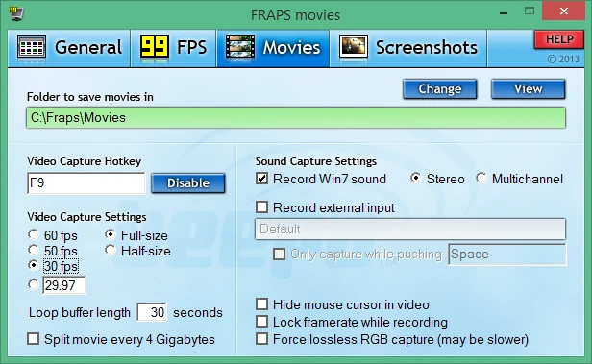Disable the video capture hotkey

coord(188,183)
